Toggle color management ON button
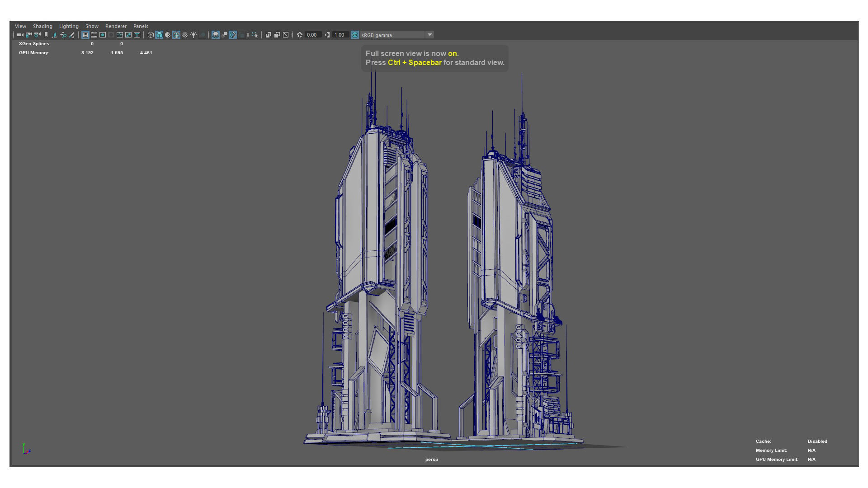 355,35
